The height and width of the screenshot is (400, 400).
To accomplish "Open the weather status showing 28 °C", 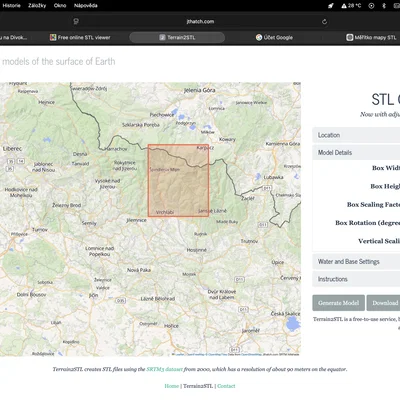I will pyautogui.click(x=351, y=6).
